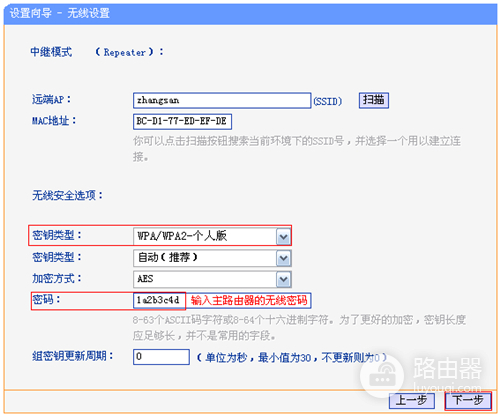Click the 下一步 next step button

pos(468,400)
